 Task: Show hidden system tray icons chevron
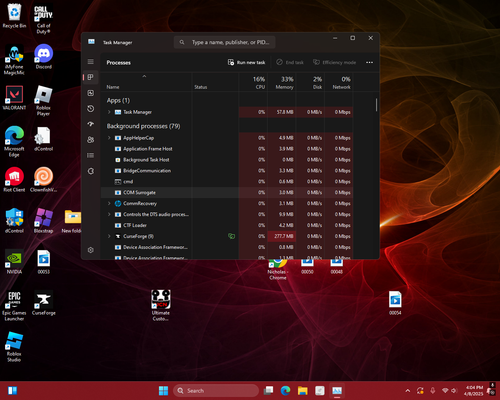(408, 391)
